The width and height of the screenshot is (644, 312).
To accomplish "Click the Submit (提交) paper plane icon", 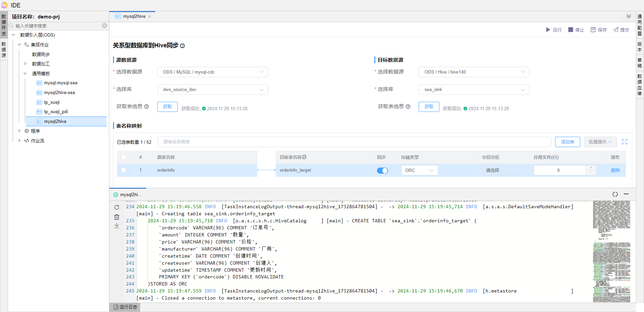I will 615,30.
